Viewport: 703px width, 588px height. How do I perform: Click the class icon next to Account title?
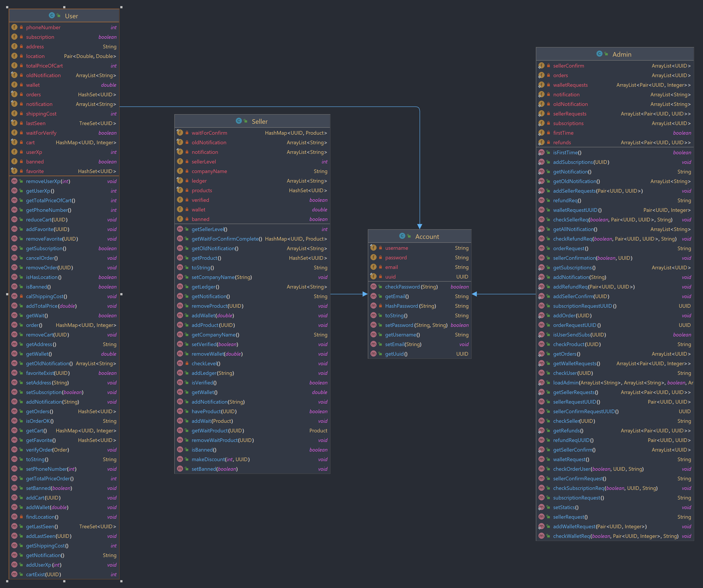[x=402, y=236]
